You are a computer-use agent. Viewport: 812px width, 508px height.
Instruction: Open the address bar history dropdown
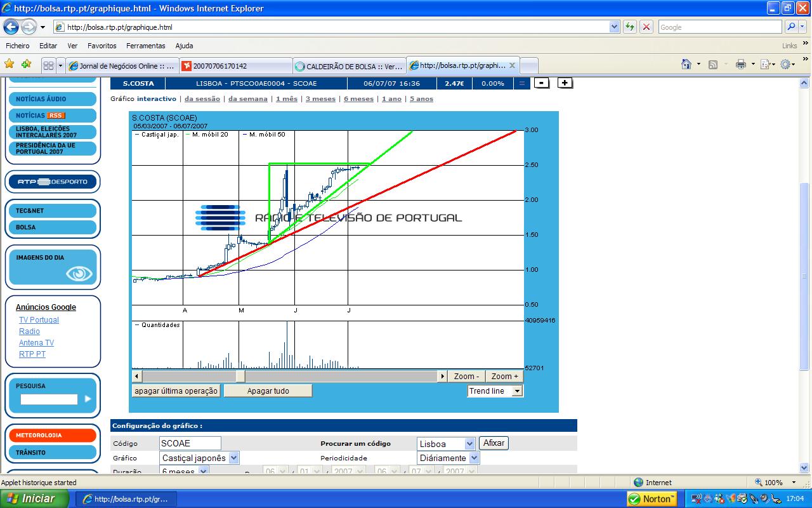click(x=614, y=27)
